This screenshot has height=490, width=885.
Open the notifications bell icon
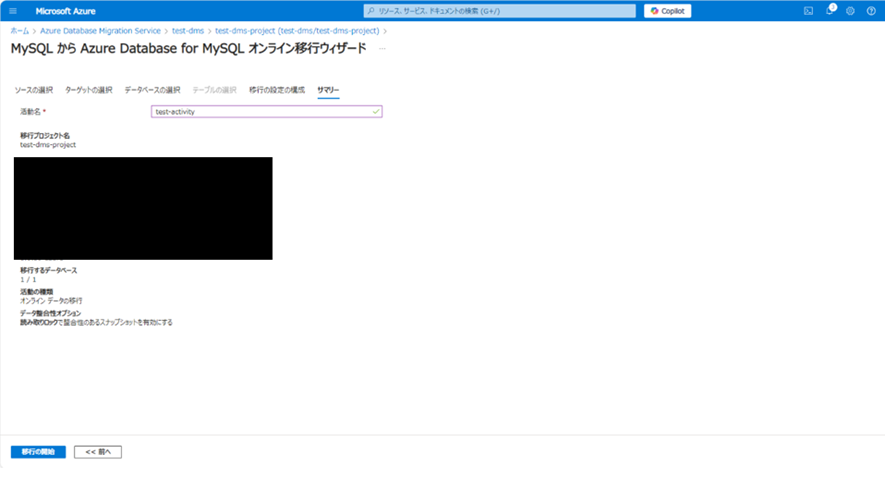(x=829, y=11)
